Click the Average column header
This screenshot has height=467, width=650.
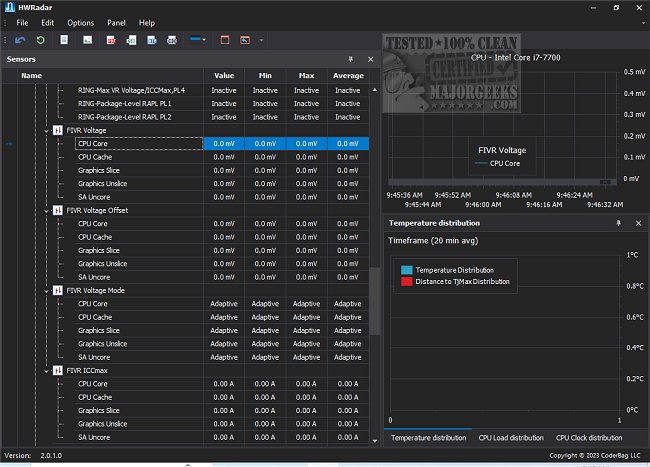[347, 75]
